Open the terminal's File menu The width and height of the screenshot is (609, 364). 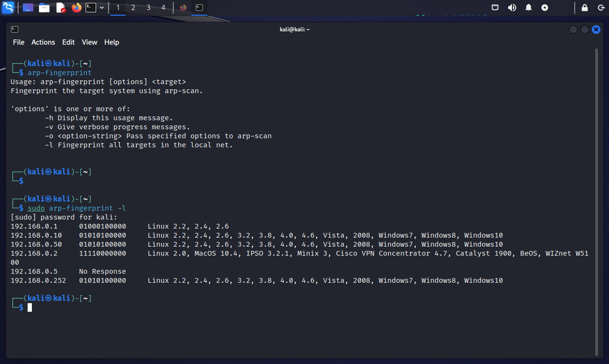point(19,42)
